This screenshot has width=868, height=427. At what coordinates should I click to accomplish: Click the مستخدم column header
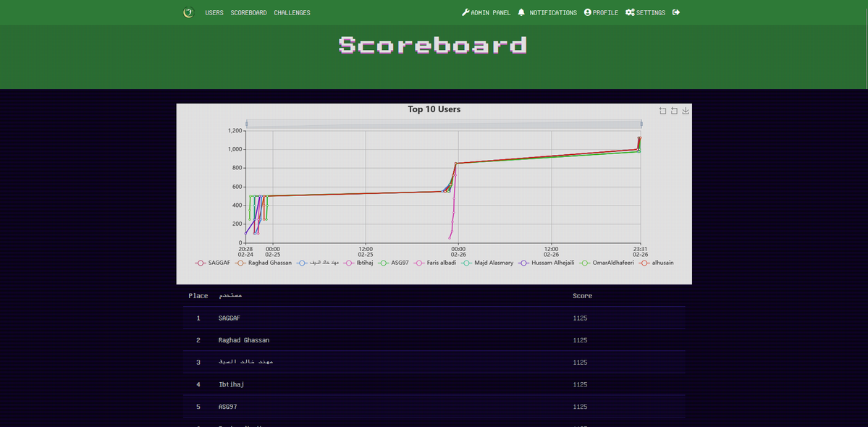click(x=230, y=296)
